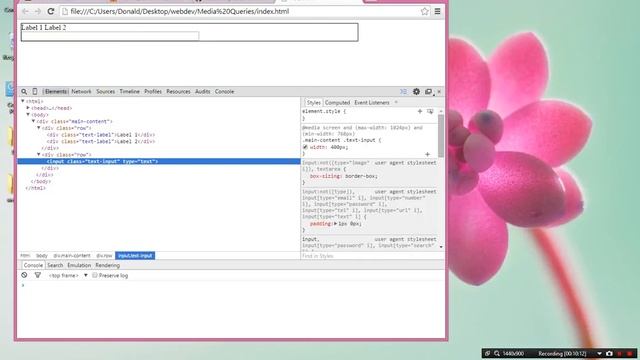Pause the screen recording
This screenshot has height=360, width=640.
[x=620, y=353]
